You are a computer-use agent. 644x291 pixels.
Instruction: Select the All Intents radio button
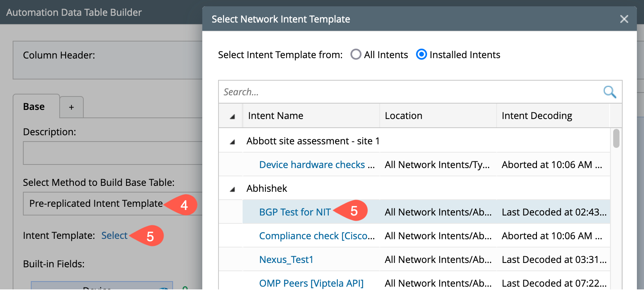tap(356, 55)
